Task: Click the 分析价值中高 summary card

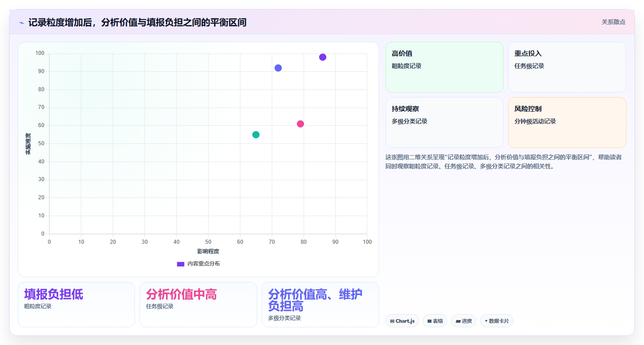Action: point(198,305)
